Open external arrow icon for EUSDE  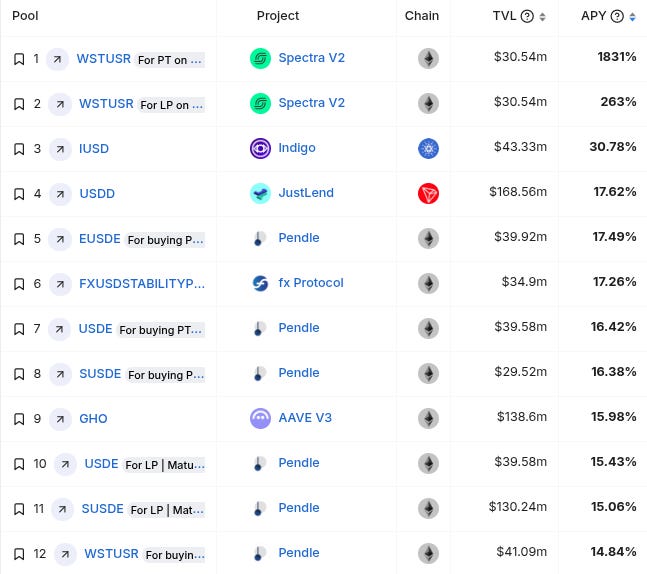pos(60,239)
